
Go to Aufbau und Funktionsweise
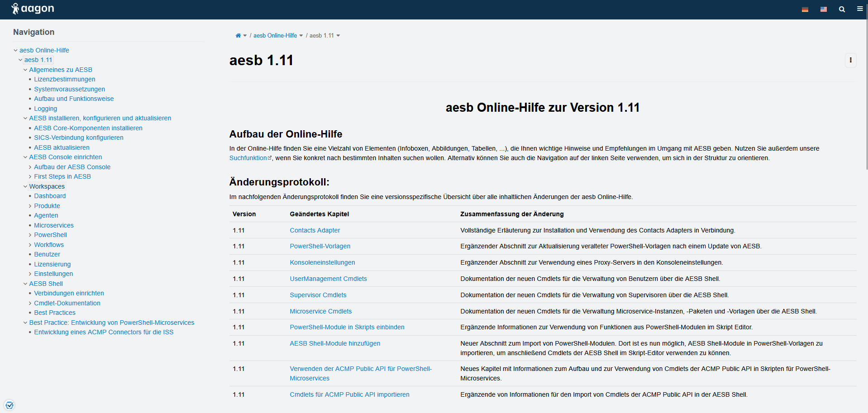click(x=74, y=99)
